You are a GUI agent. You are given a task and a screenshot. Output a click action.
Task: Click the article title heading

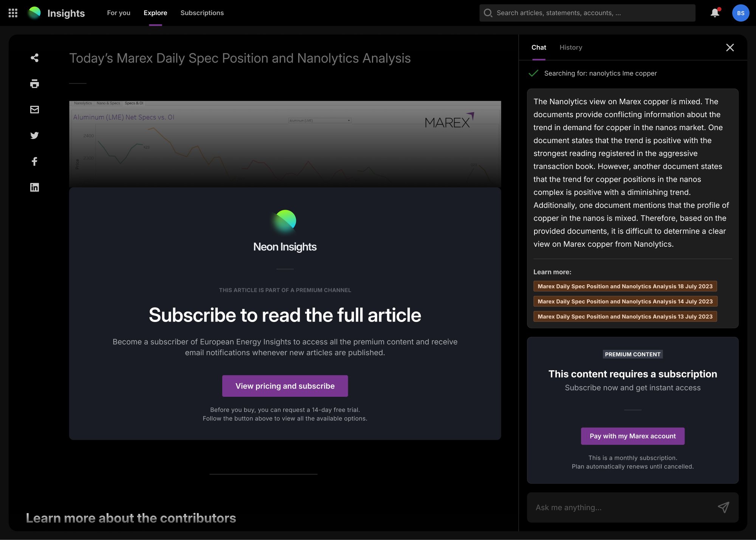(x=240, y=58)
